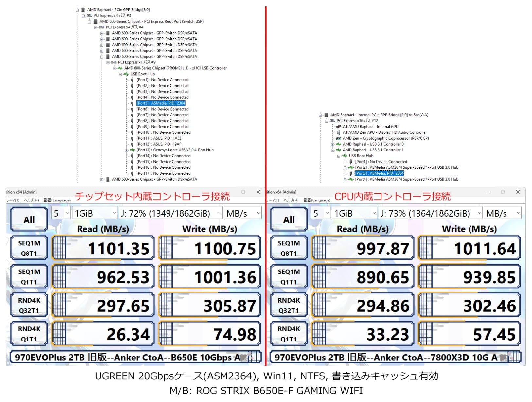The height and width of the screenshot is (402, 532).
Task: Open the J: 72% (1349/1862GiB) drive dropdown
Action: pos(170,213)
